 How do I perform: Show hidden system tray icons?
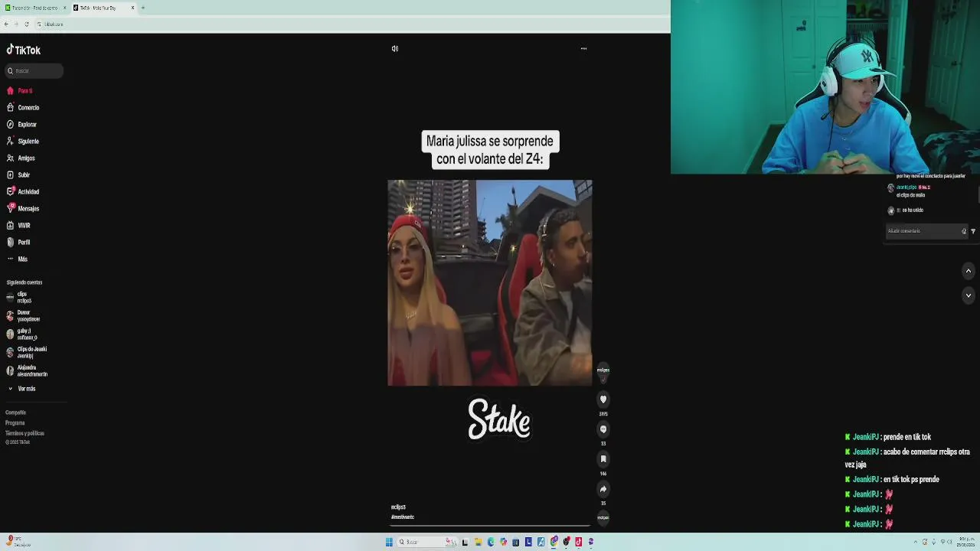pos(916,542)
